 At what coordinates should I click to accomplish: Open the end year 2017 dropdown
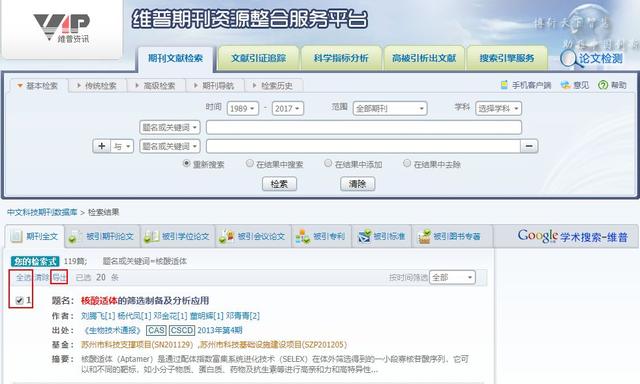tap(288, 109)
